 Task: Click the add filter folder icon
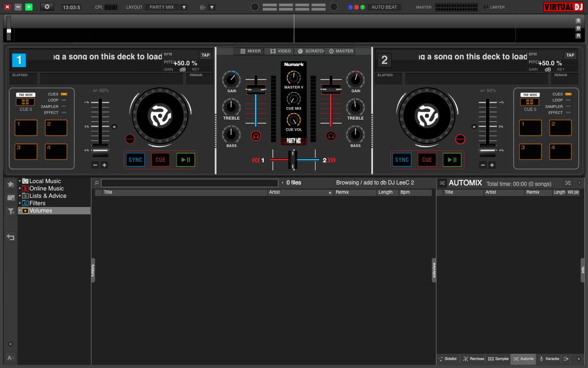tap(11, 211)
